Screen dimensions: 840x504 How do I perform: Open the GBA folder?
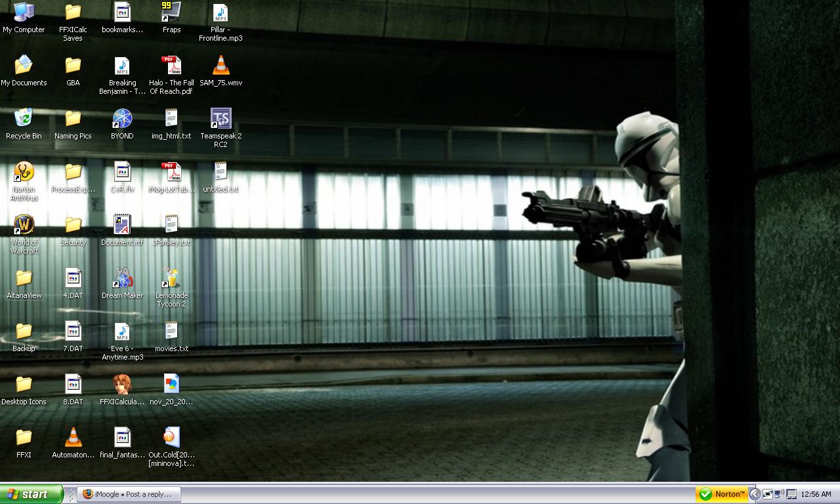point(72,66)
